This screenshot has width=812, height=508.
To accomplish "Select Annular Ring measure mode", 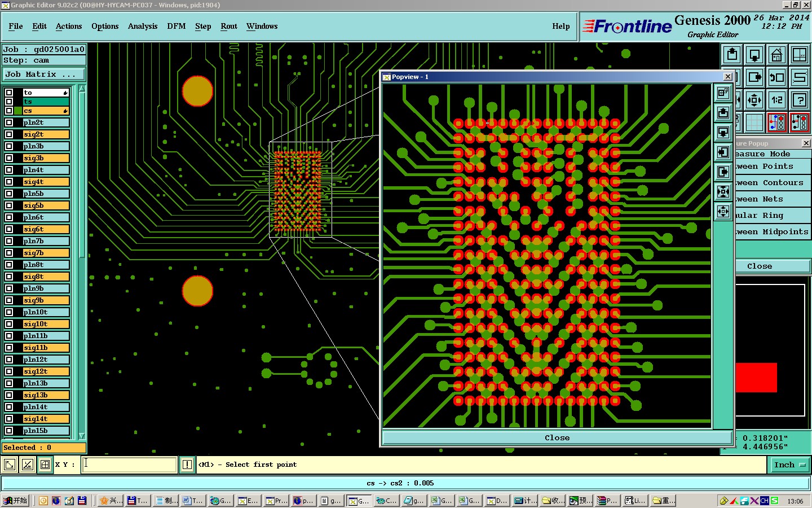I will 773,216.
